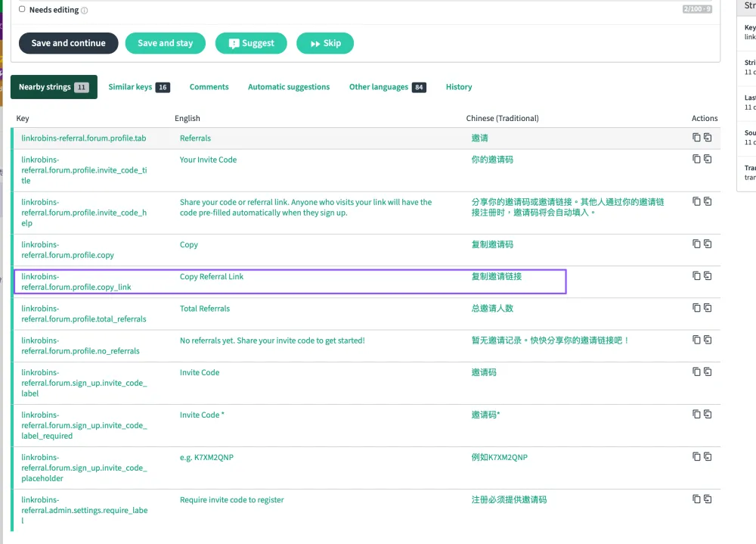Clone-and-save icon in Require invite code row

tap(708, 499)
